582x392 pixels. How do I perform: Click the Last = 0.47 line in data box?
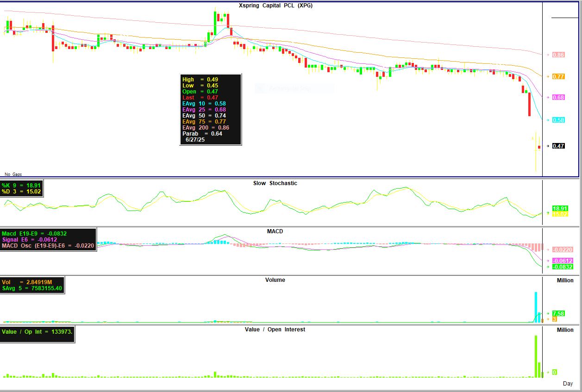tap(200, 98)
